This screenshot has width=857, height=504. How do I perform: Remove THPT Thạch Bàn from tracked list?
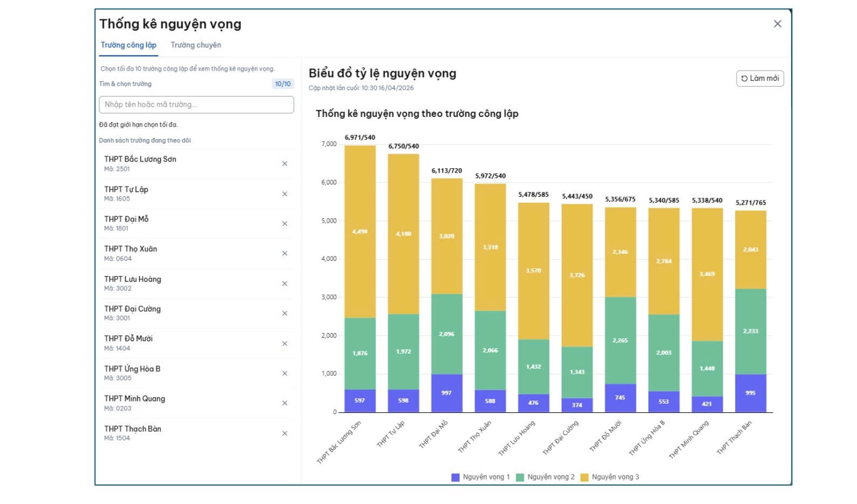(285, 433)
